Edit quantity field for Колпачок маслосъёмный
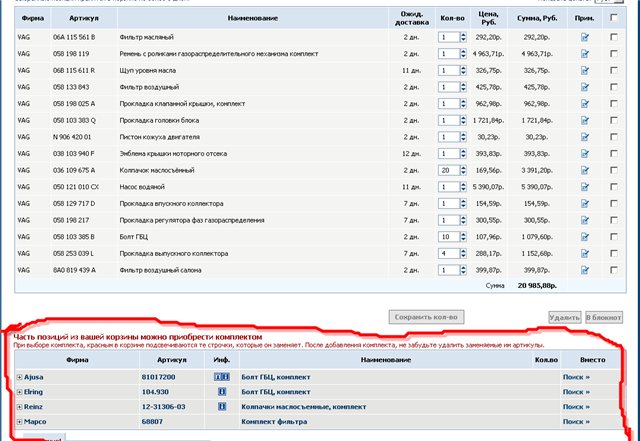The height and width of the screenshot is (441, 640). pos(449,170)
